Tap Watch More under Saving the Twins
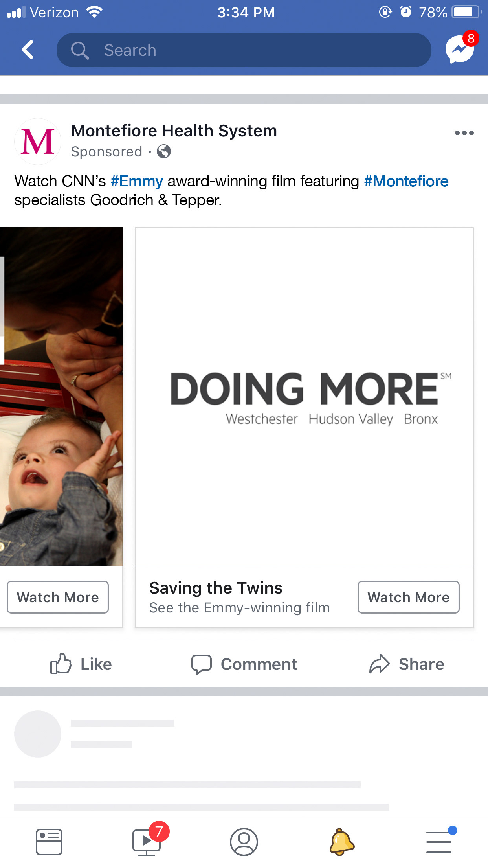488x868 pixels. pyautogui.click(x=408, y=597)
